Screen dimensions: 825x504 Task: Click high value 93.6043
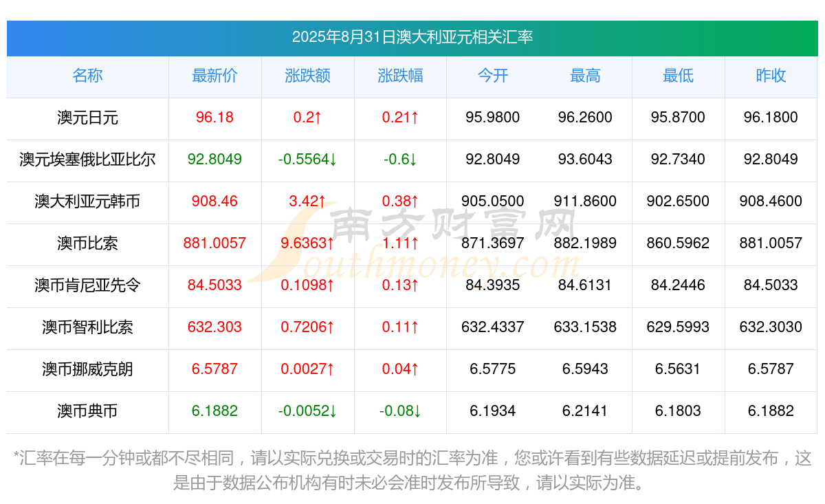tap(585, 160)
